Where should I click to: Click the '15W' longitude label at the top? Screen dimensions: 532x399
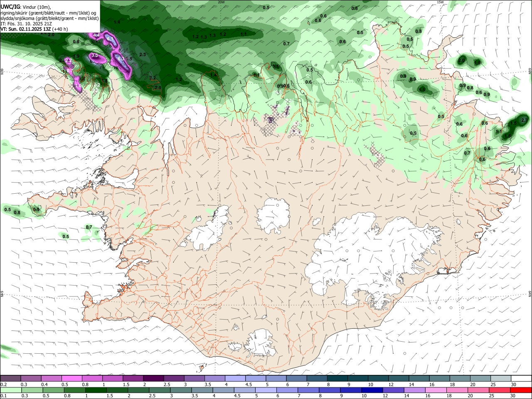click(x=440, y=2)
